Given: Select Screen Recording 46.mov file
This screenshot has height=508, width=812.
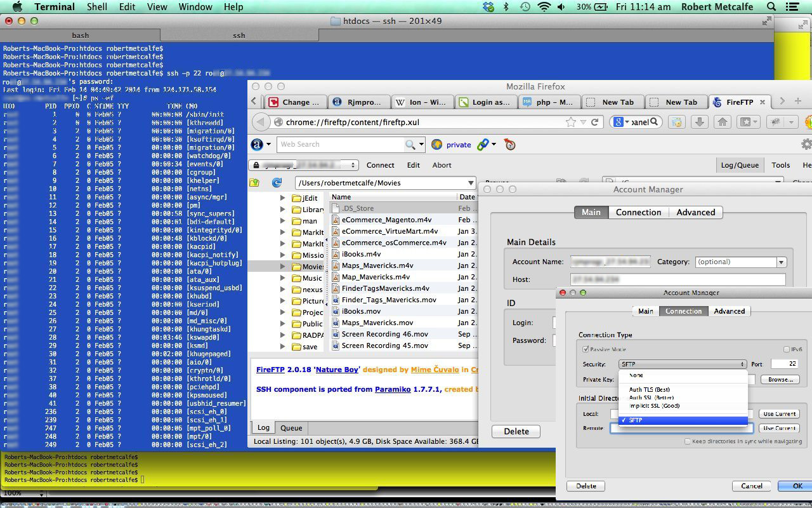Looking at the screenshot, I should click(x=384, y=334).
